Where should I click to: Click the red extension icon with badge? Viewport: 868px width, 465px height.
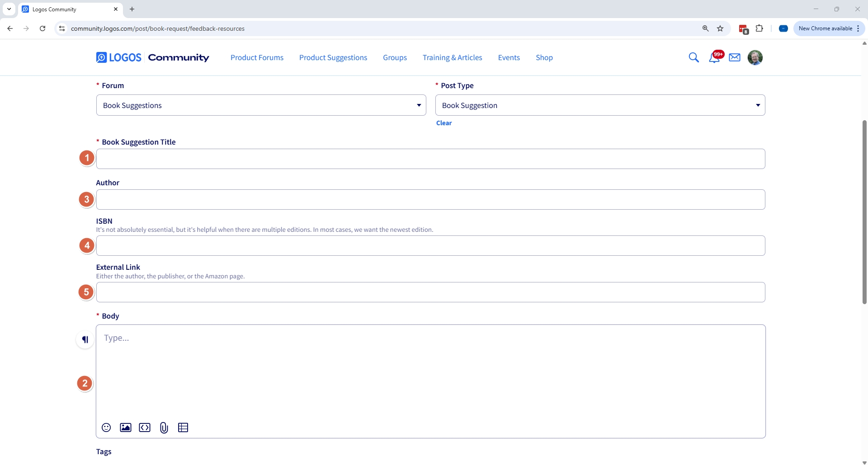point(744,29)
